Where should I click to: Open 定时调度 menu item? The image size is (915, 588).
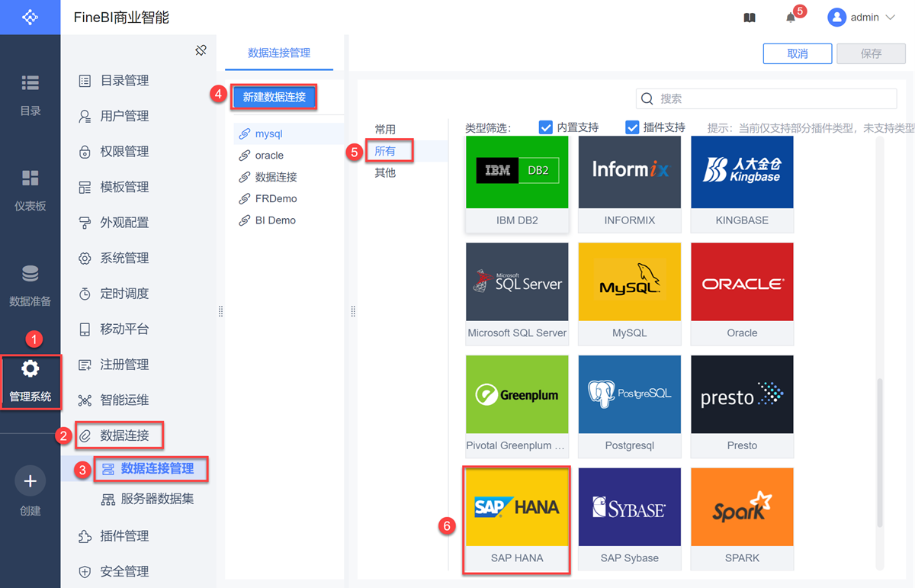pyautogui.click(x=114, y=294)
